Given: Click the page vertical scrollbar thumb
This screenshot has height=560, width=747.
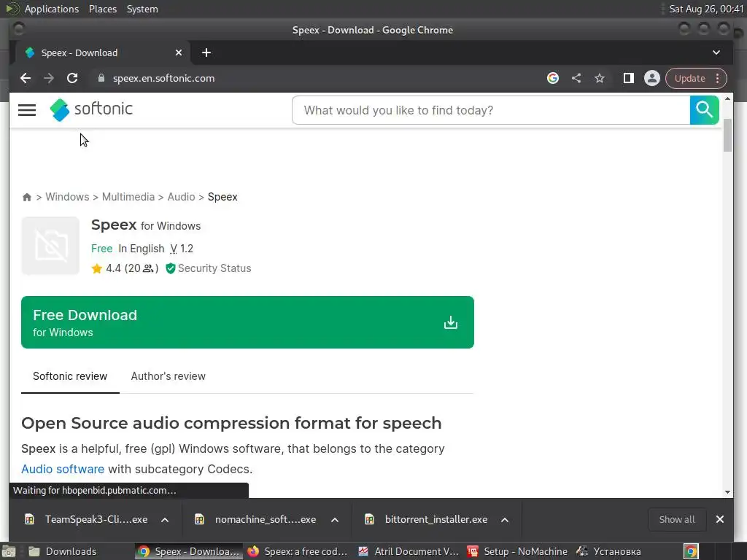Looking at the screenshot, I should coord(727,135).
